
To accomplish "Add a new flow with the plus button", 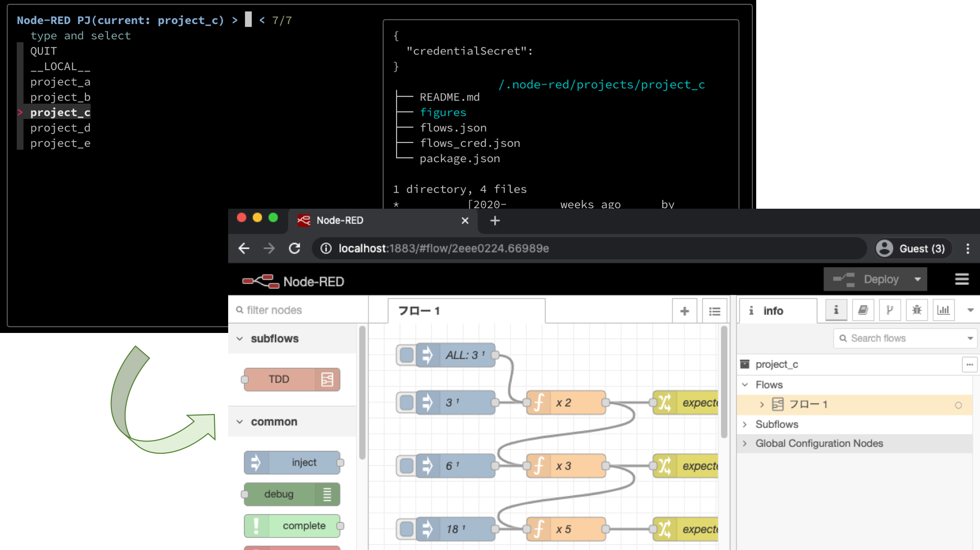I will 684,310.
